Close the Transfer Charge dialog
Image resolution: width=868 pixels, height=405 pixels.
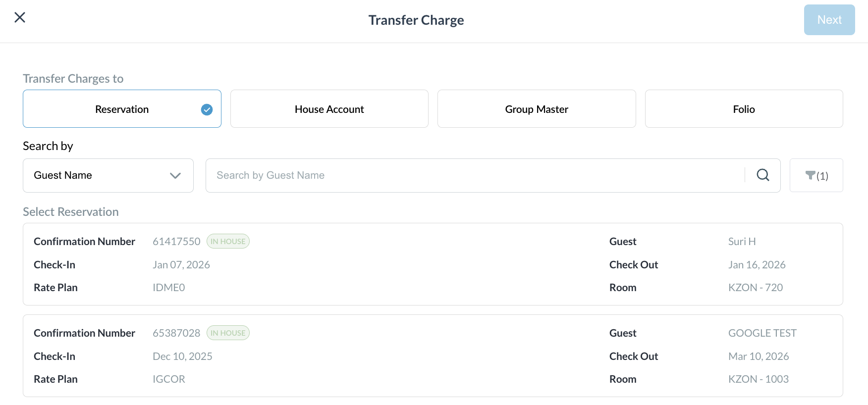click(x=20, y=18)
